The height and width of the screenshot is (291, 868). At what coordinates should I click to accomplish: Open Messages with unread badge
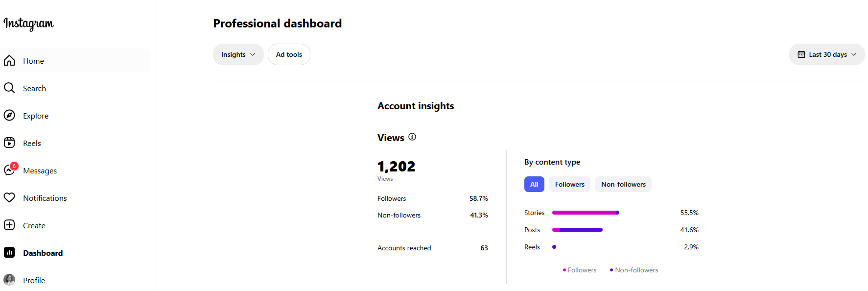(10, 170)
